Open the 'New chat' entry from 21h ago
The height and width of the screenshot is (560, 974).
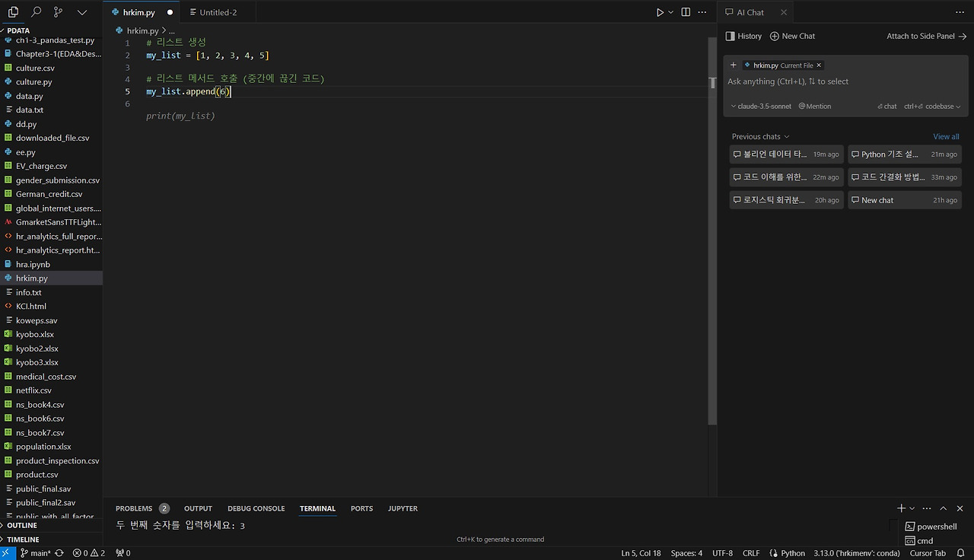pyautogui.click(x=905, y=200)
